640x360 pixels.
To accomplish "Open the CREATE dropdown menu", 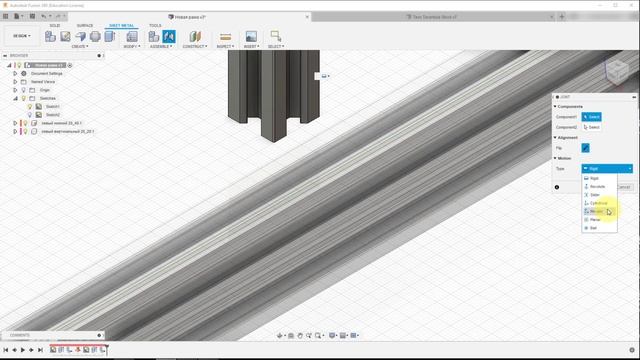I will pyautogui.click(x=80, y=47).
